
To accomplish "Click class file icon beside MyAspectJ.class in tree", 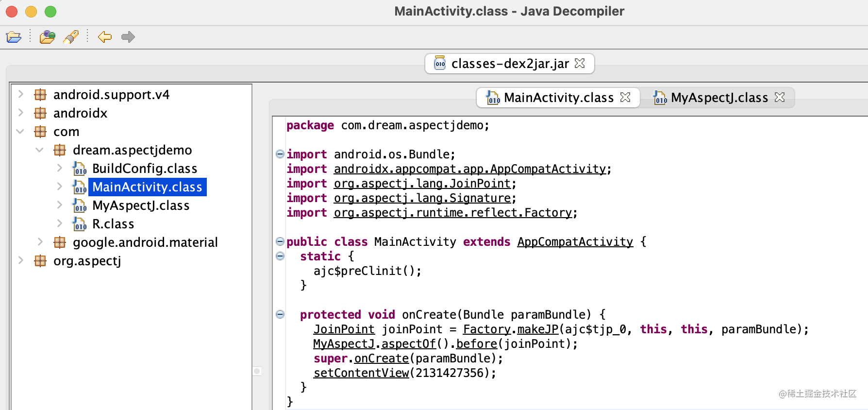I will tap(79, 205).
